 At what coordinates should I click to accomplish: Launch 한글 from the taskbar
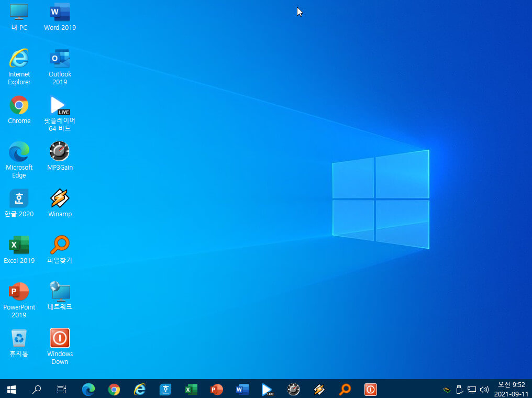coord(165,389)
